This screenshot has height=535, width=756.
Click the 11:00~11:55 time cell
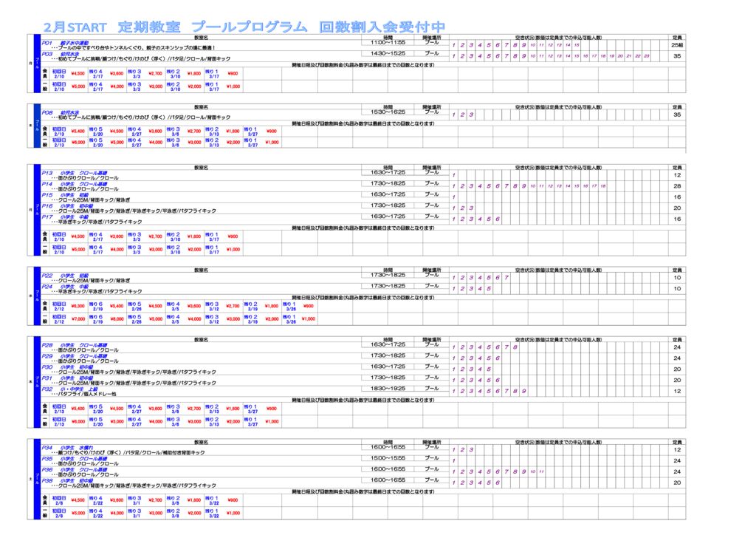pos(388,42)
